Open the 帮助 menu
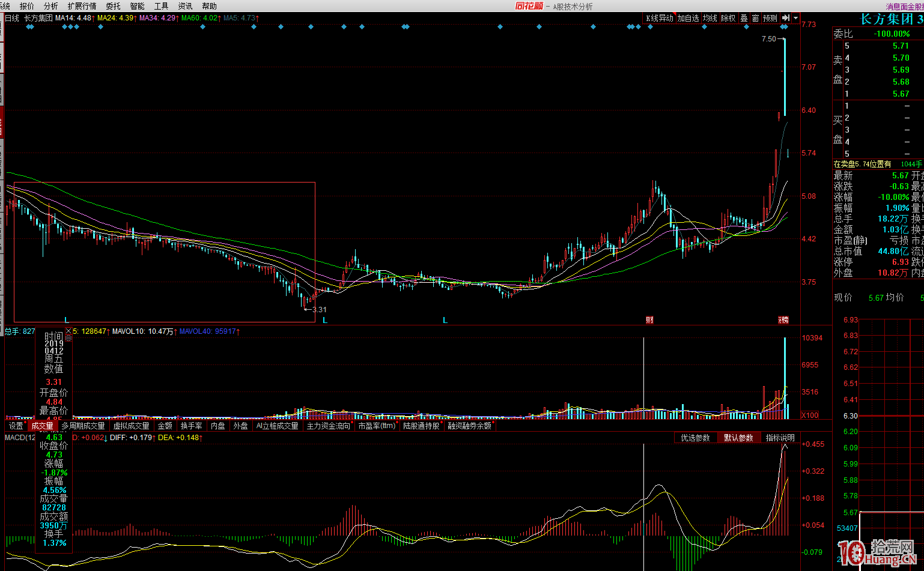The image size is (924, 571). coord(209,6)
